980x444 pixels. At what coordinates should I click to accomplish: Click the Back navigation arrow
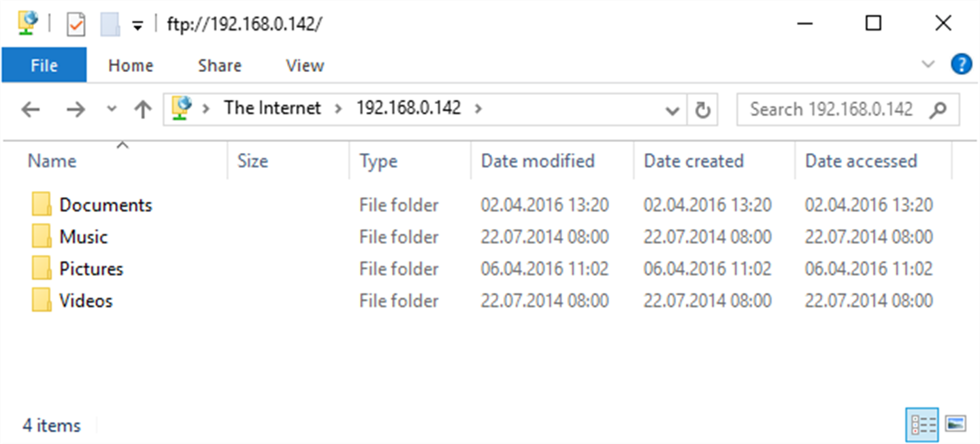click(31, 109)
